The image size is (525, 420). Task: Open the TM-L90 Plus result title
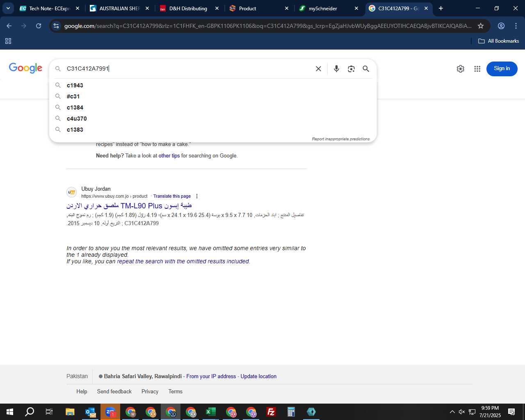tap(129, 205)
